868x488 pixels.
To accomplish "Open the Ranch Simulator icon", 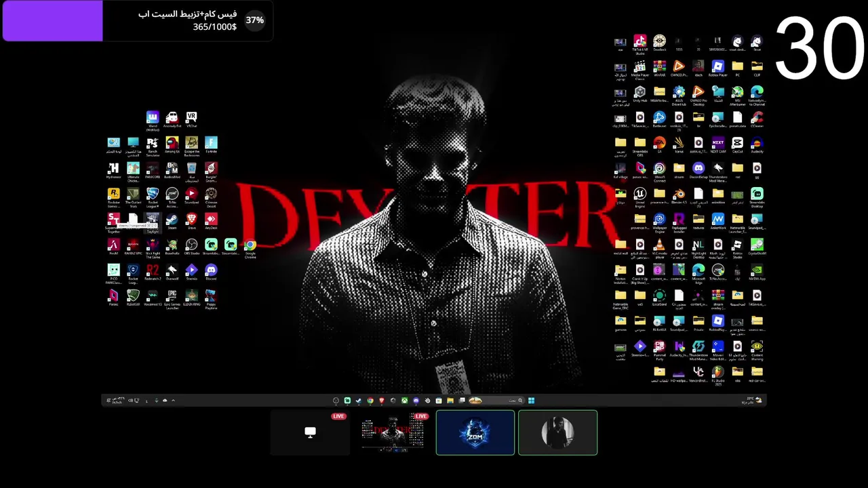I will 153,146.
